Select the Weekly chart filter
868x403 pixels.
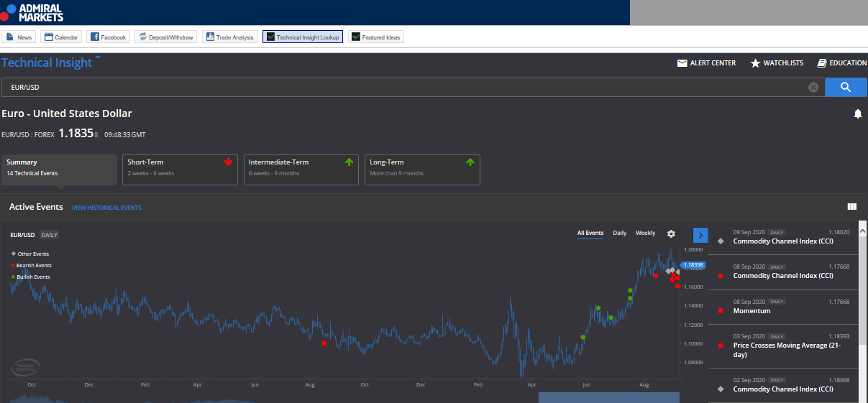[646, 233]
